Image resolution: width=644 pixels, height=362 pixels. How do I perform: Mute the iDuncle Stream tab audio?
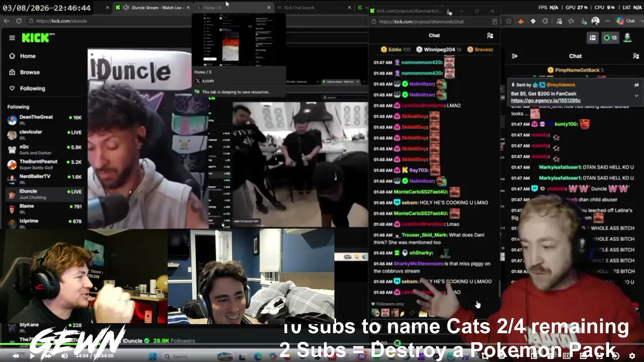pyautogui.click(x=126, y=8)
